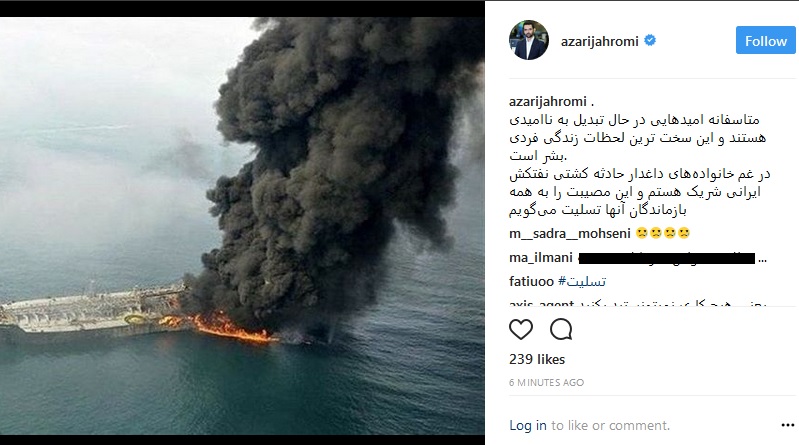Follow the azarijahromi account
This screenshot has height=445, width=799.
(765, 40)
